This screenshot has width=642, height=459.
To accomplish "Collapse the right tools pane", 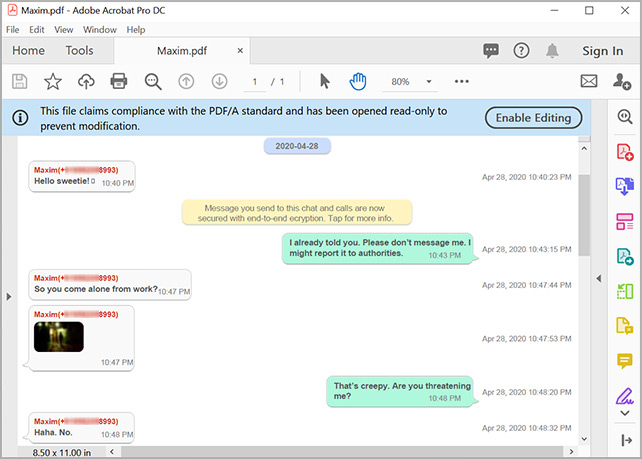I will tap(597, 277).
